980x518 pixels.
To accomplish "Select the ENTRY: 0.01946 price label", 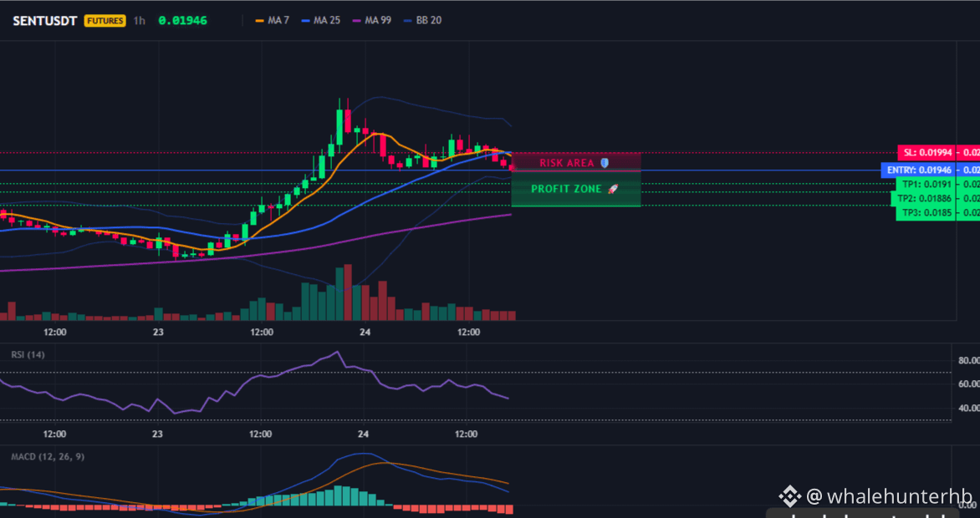I will point(919,170).
